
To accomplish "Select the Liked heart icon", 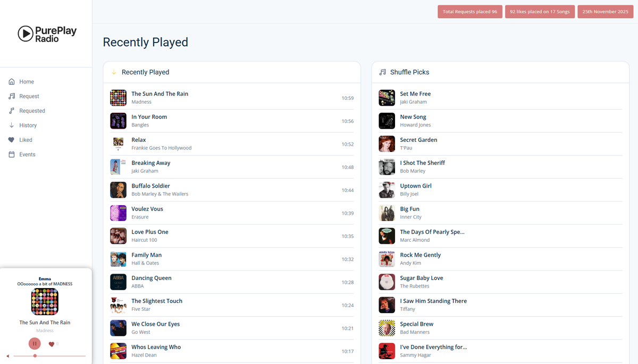I will point(12,139).
